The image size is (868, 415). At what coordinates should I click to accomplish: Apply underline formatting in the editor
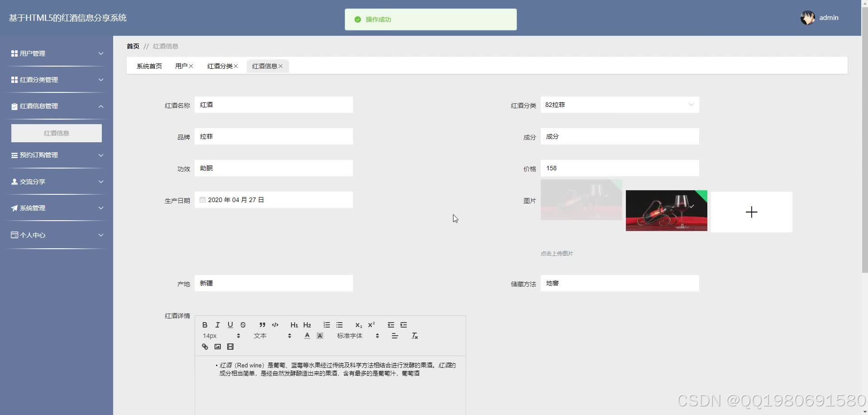point(230,324)
